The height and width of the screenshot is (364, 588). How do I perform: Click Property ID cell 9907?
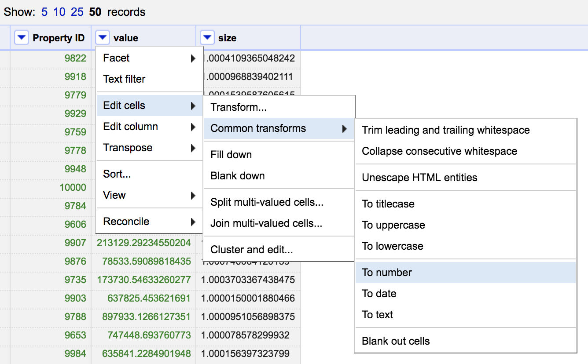pyautogui.click(x=75, y=243)
